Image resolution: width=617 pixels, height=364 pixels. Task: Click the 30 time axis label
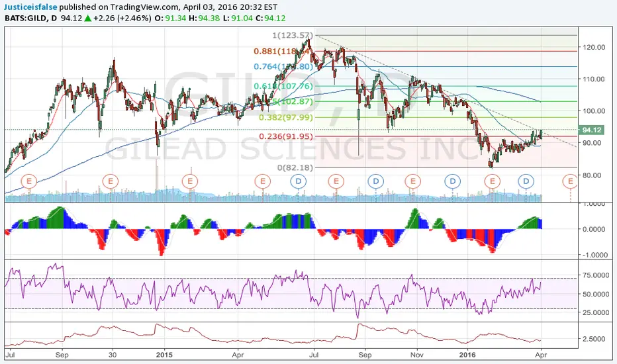113,355
